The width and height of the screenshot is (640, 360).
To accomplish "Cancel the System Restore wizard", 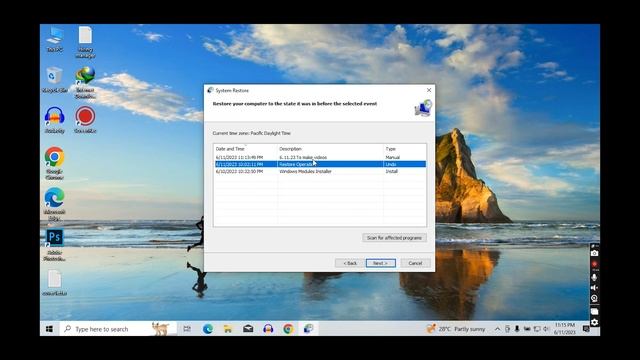I will [415, 263].
